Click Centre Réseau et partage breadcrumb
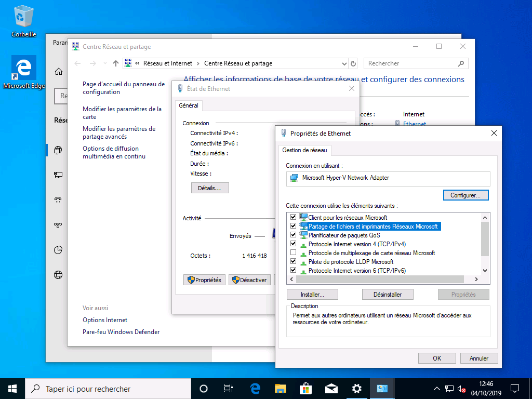Image resolution: width=532 pixels, height=399 pixels. point(238,63)
